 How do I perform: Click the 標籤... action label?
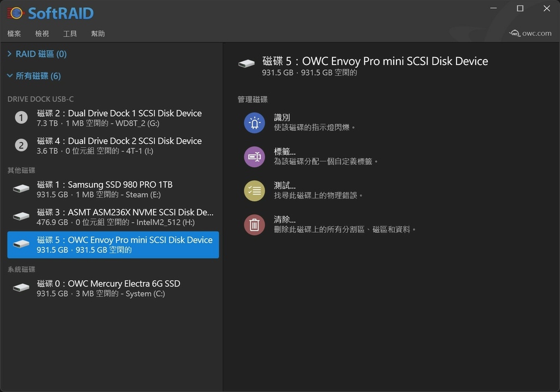284,151
